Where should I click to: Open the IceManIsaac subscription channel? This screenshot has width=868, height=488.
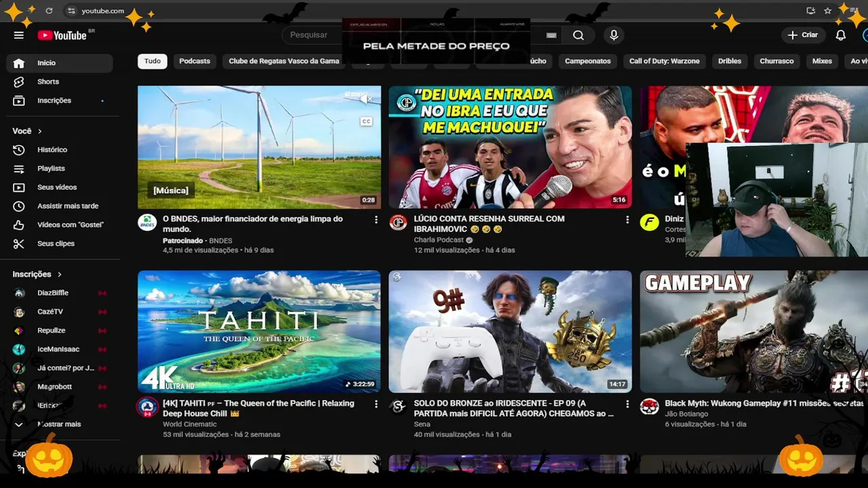[x=60, y=350]
